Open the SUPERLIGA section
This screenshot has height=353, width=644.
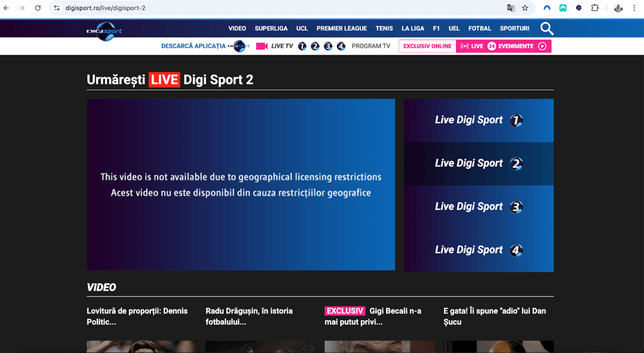coord(271,28)
